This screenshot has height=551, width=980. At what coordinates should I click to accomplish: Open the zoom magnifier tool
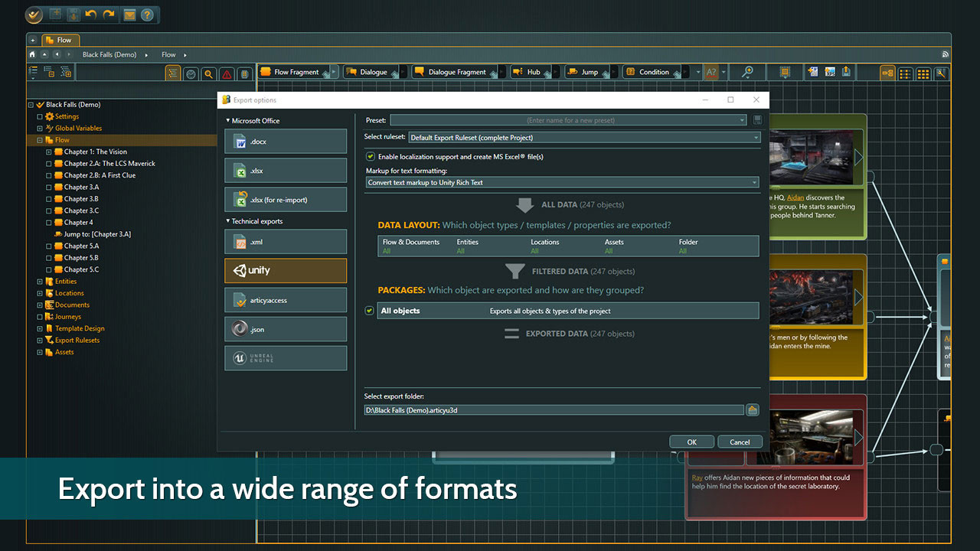click(746, 71)
